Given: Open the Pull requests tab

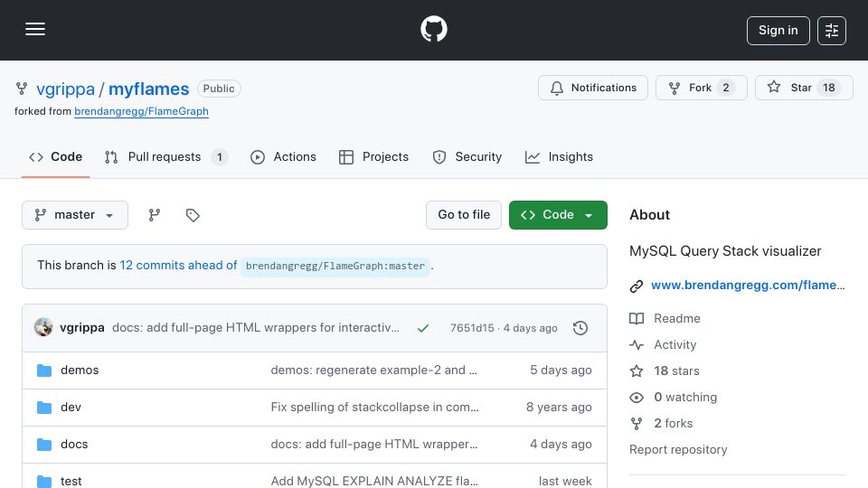Looking at the screenshot, I should point(165,157).
